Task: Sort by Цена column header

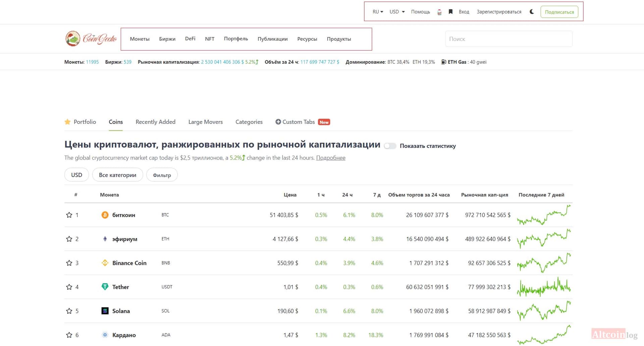Action: (290, 195)
